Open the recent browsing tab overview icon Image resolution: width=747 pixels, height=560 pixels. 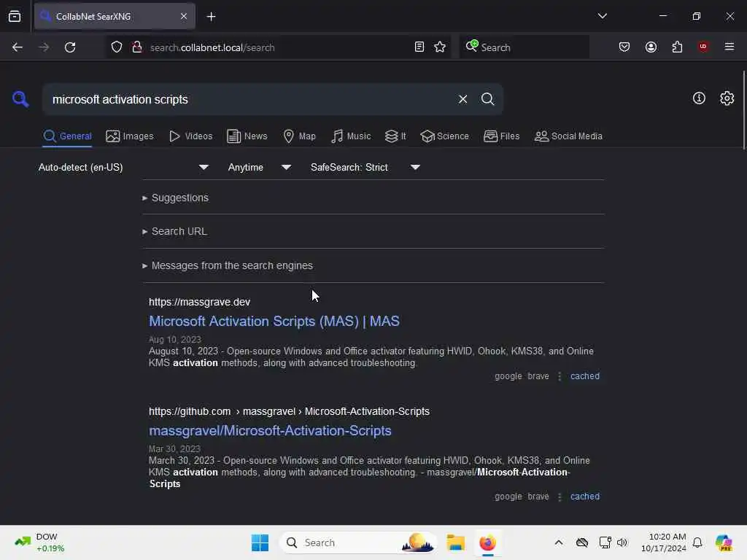coord(15,17)
